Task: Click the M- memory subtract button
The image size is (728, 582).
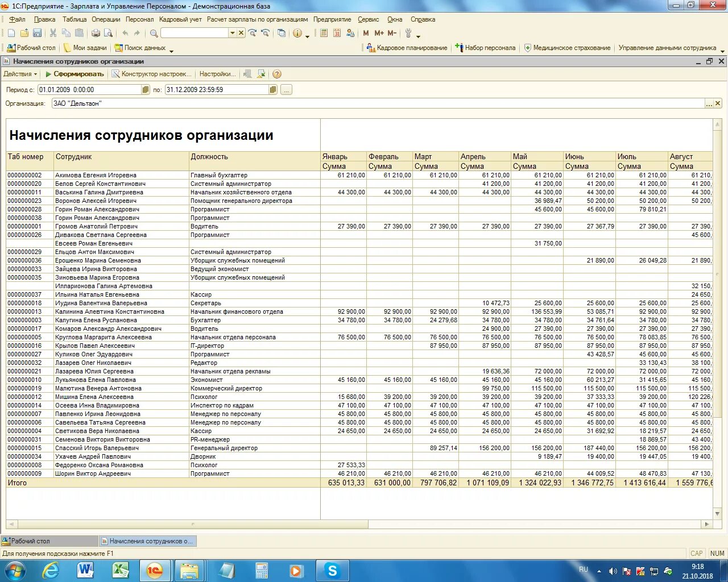Action: click(x=392, y=34)
